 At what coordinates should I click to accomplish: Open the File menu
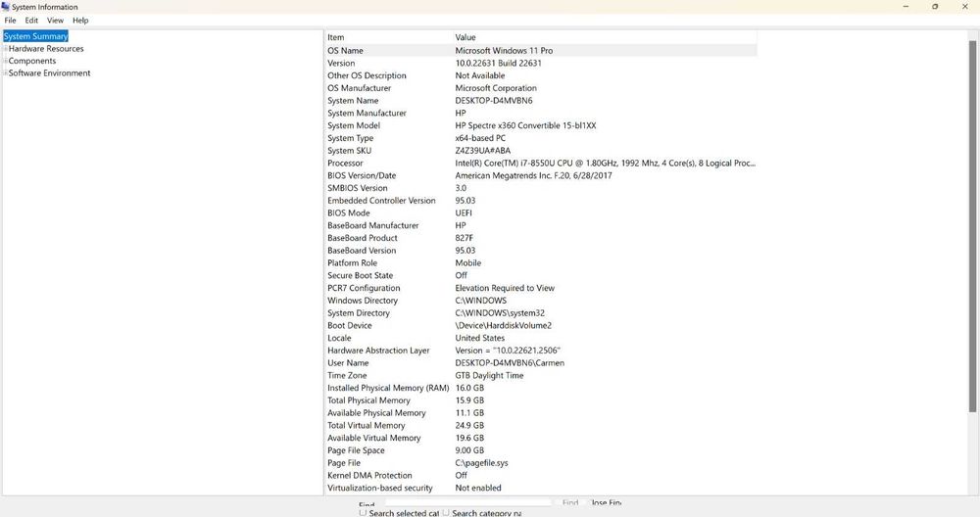pos(10,21)
